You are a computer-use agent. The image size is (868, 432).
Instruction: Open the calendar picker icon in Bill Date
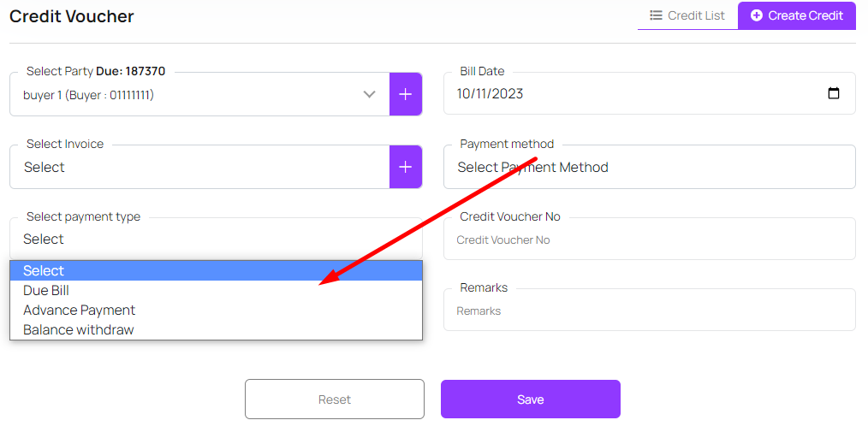[x=834, y=94]
